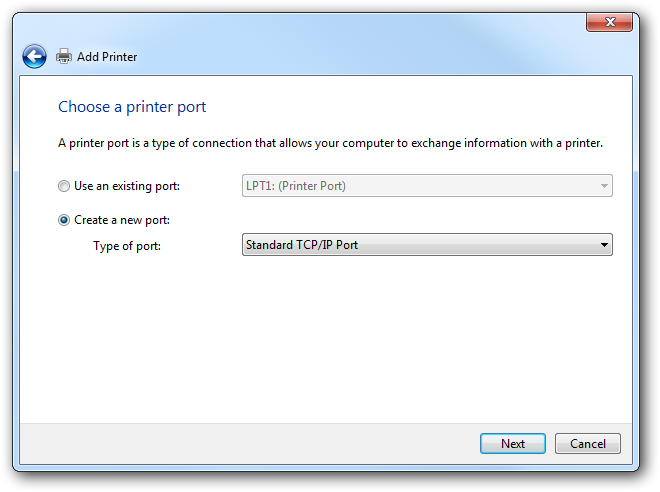The image size is (660, 492).
Task: Go back using the blue arrow button
Action: coord(34,57)
